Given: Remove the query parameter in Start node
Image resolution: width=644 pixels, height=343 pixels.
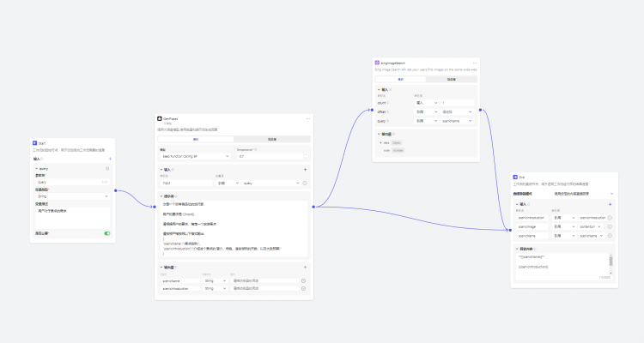Looking at the screenshot, I should [107, 169].
